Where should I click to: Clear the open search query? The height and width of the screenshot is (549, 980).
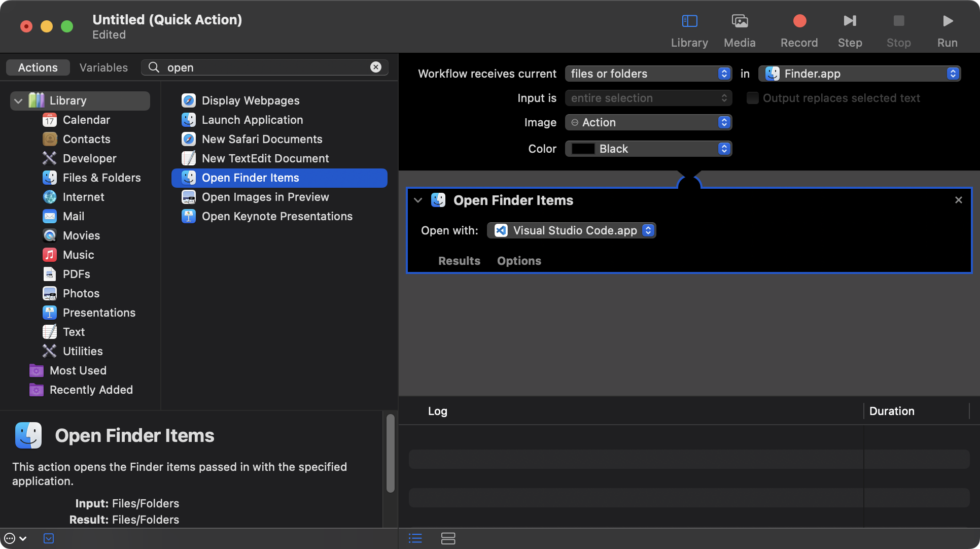coord(376,67)
